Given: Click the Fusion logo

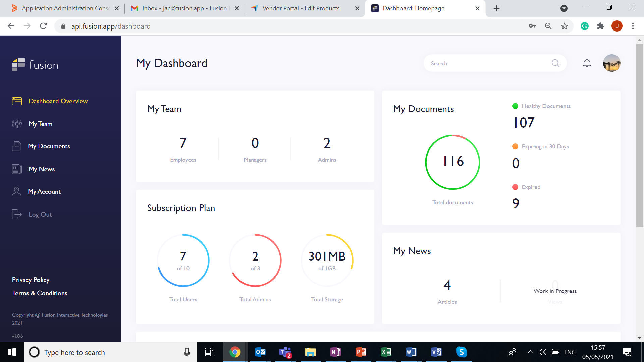Looking at the screenshot, I should [x=35, y=64].
